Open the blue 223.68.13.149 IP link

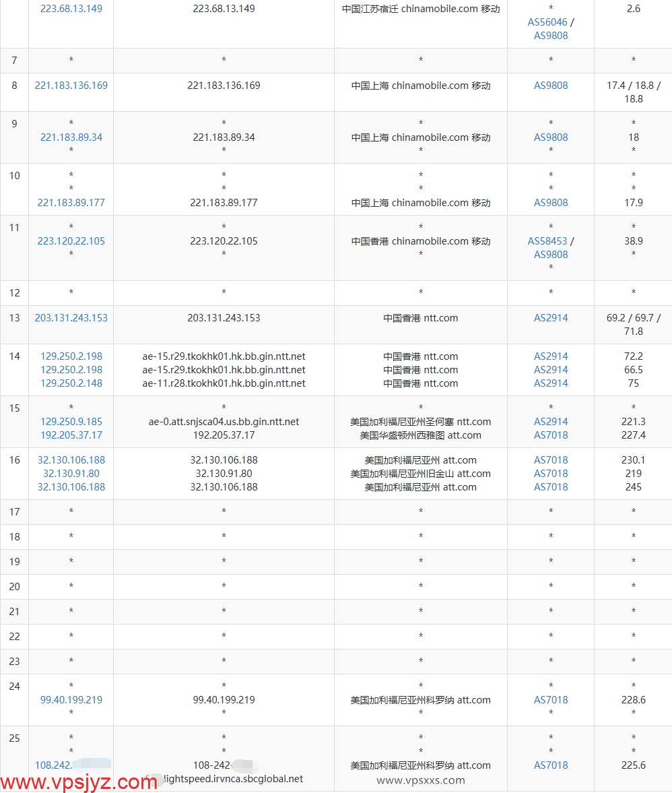point(71,9)
